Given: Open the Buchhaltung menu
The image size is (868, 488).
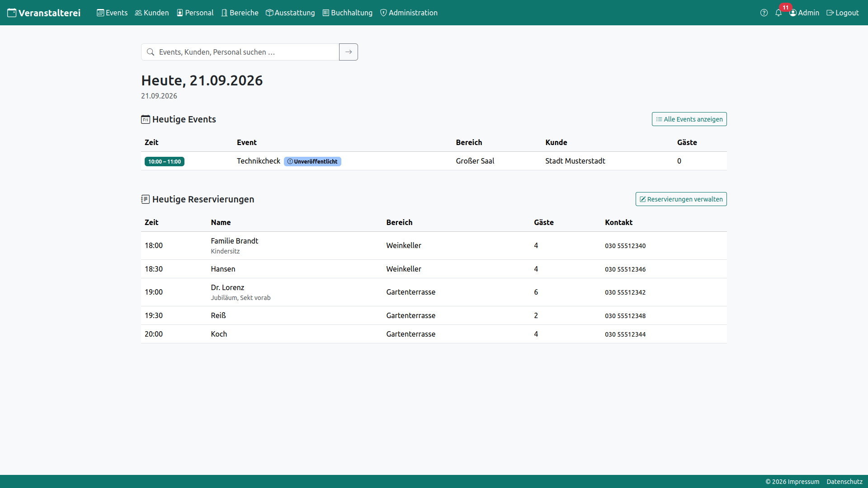Looking at the screenshot, I should point(348,13).
